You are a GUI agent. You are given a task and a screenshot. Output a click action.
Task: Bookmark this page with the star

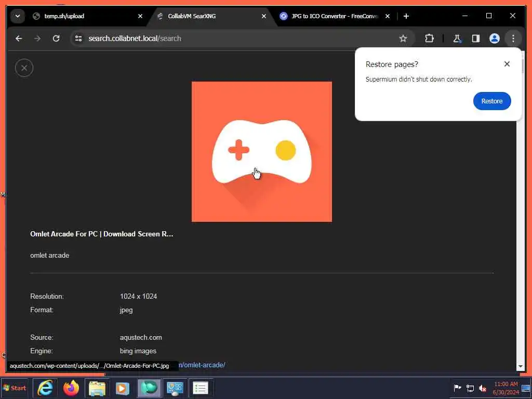click(x=403, y=38)
